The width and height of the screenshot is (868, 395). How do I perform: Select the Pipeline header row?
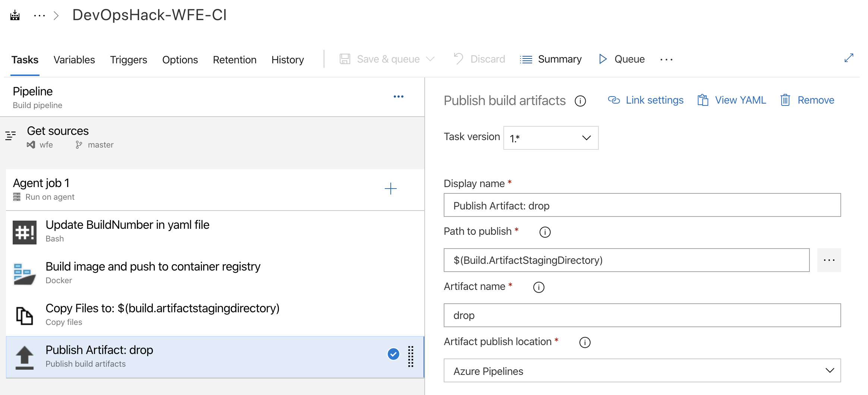213,97
